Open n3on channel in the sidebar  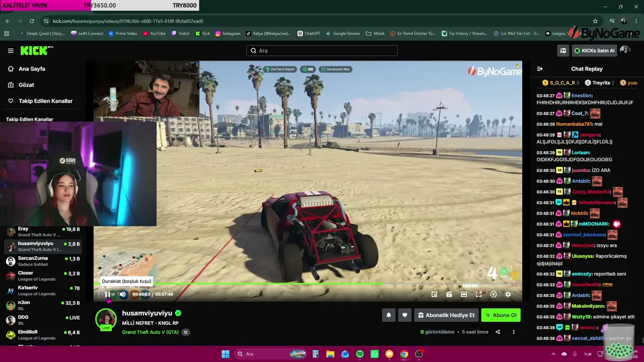[x=43, y=305]
